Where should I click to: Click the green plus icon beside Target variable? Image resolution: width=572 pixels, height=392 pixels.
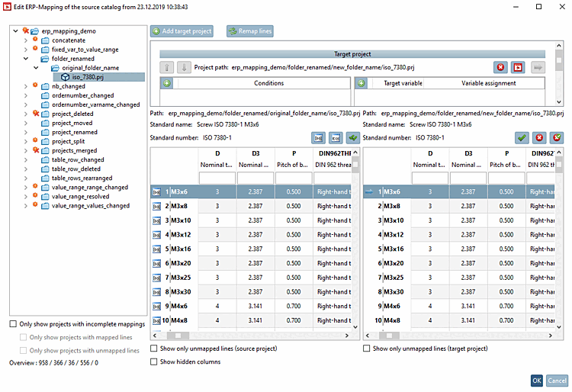coord(361,83)
